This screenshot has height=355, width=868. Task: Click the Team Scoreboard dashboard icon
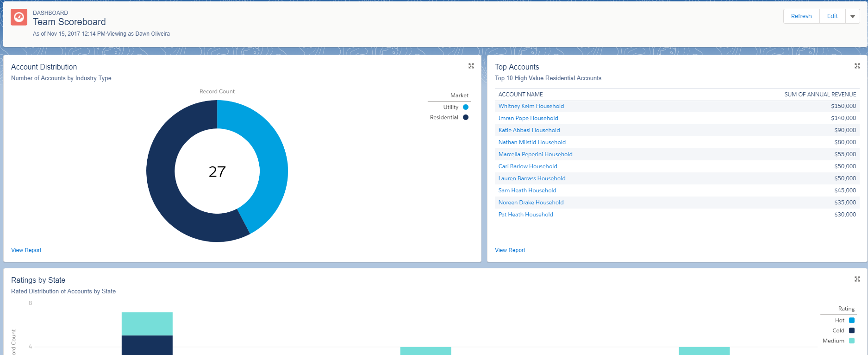[x=19, y=17]
